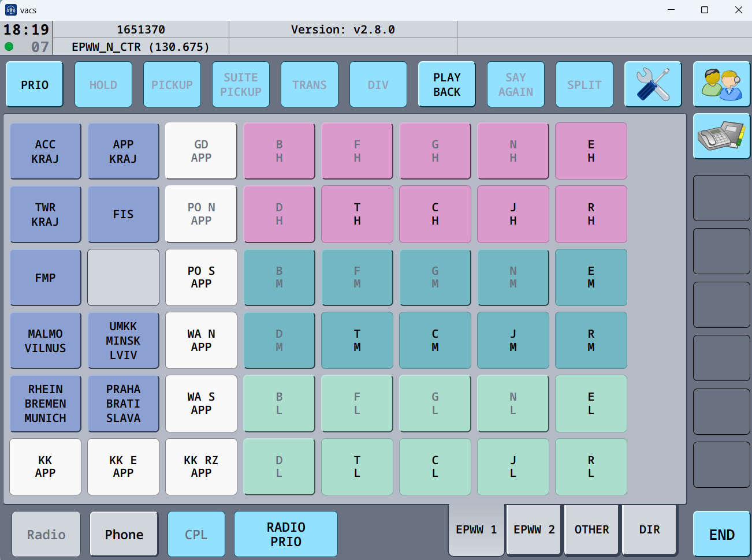Select the pink T H sector key
The width and height of the screenshot is (752, 560).
coord(358,214)
